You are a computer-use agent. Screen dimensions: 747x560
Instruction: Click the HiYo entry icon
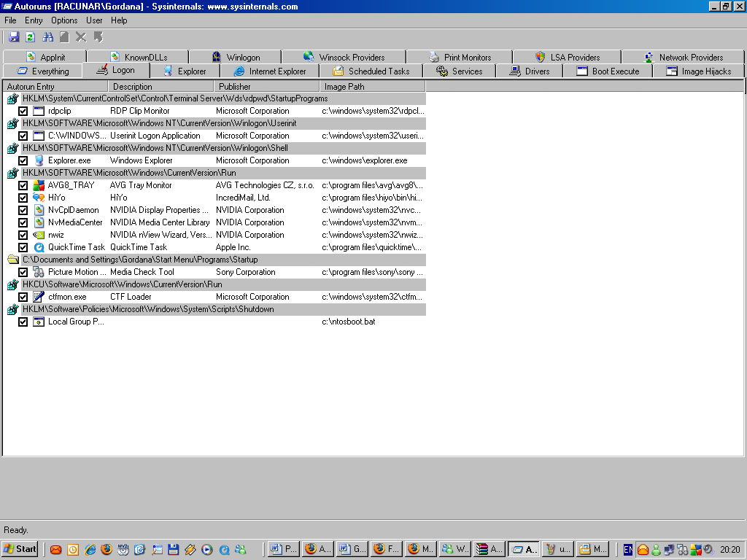point(39,198)
